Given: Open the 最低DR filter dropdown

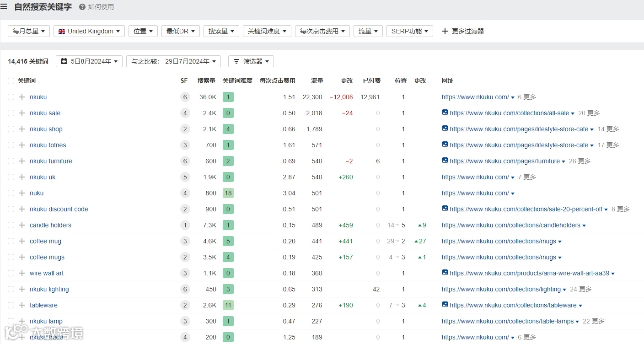Looking at the screenshot, I should (181, 31).
